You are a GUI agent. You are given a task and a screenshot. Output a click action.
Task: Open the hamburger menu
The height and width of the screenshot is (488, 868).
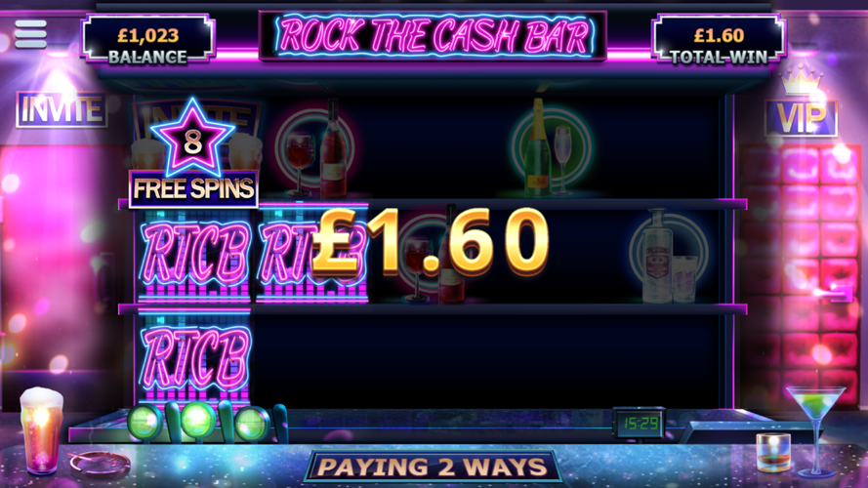pos(30,34)
